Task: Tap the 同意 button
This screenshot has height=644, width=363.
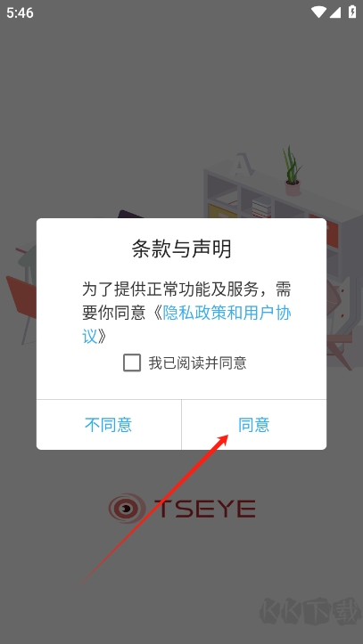Action: [254, 425]
